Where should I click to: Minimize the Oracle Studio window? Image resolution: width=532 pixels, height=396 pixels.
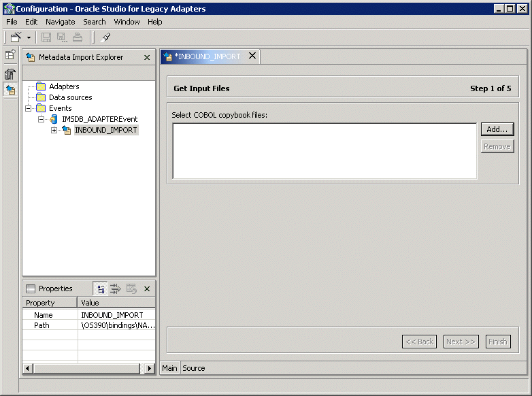click(499, 9)
